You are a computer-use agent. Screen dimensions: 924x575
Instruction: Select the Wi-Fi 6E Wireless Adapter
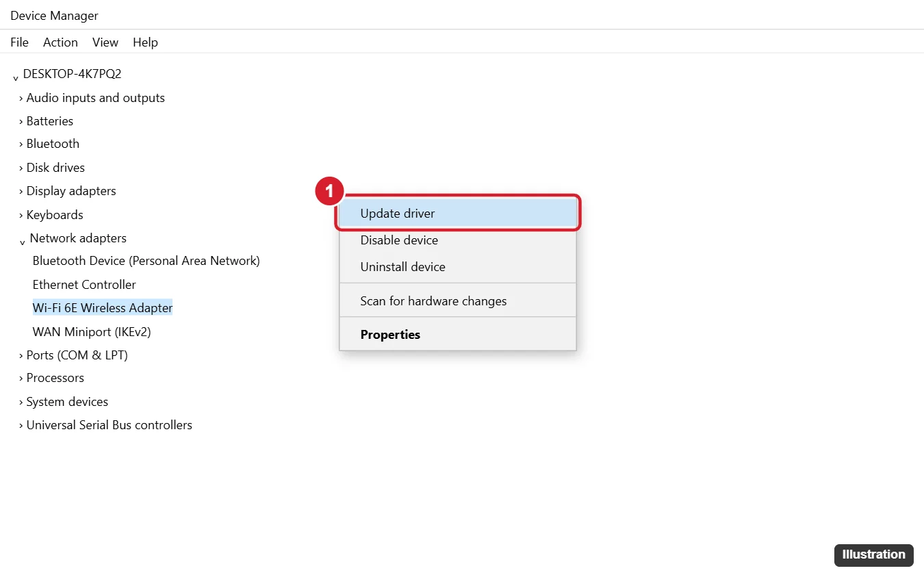[x=103, y=308]
